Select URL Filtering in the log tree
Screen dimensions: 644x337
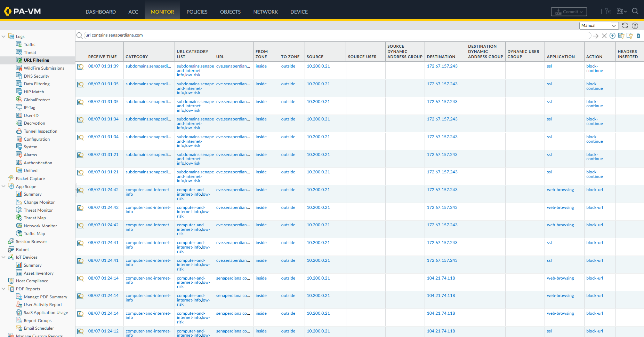click(37, 60)
